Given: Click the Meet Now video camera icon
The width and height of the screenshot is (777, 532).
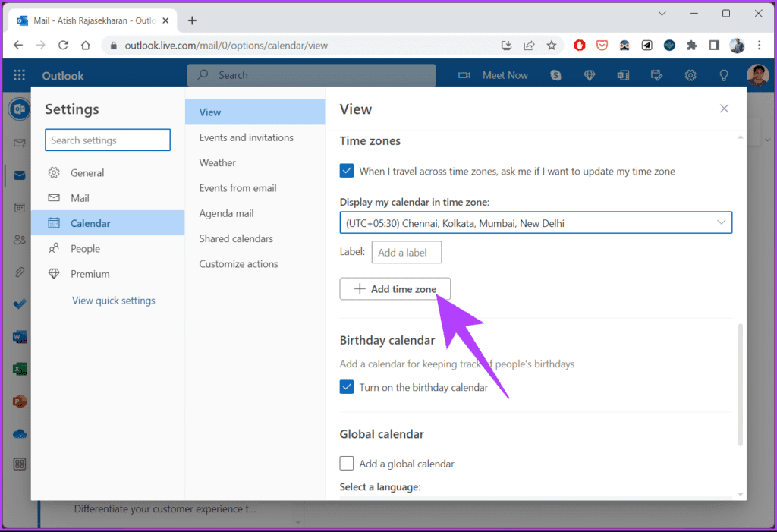Looking at the screenshot, I should (x=464, y=75).
